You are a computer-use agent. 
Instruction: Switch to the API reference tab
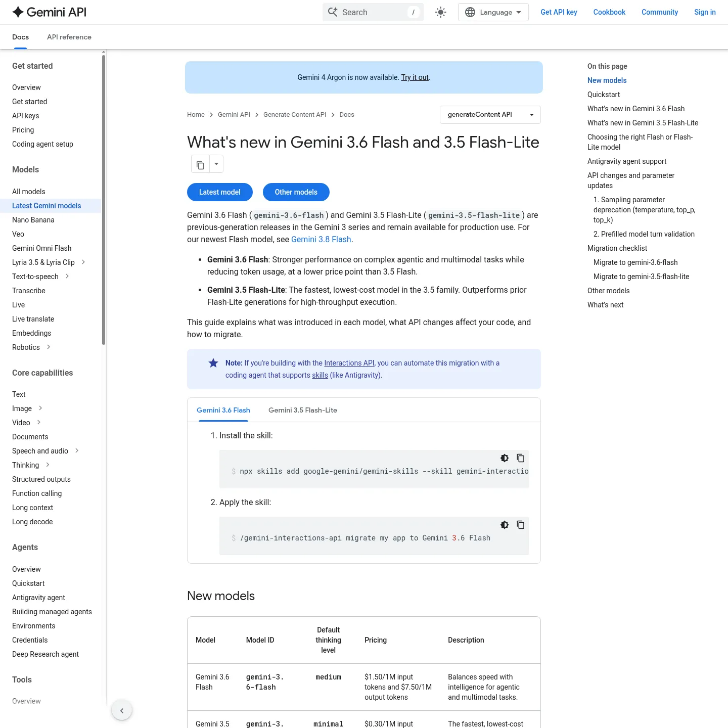[x=69, y=37]
